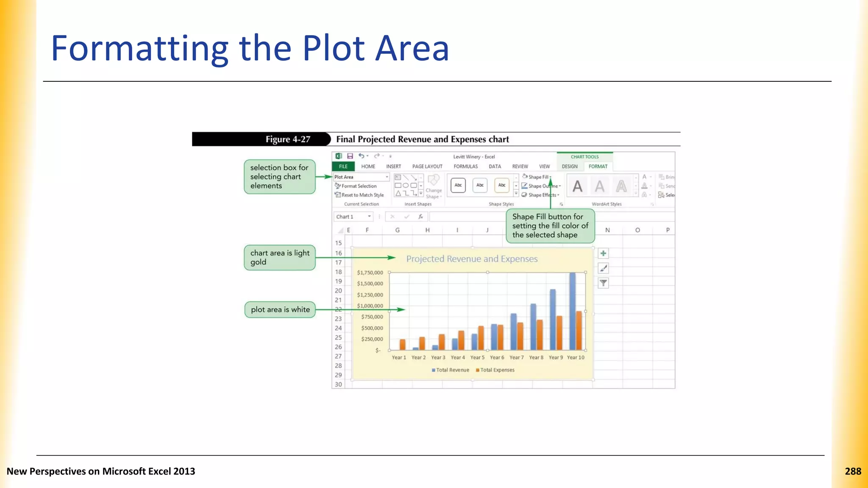Click the Save icon in Quick Access Toolbar
This screenshot has width=868, height=488.
(x=350, y=156)
